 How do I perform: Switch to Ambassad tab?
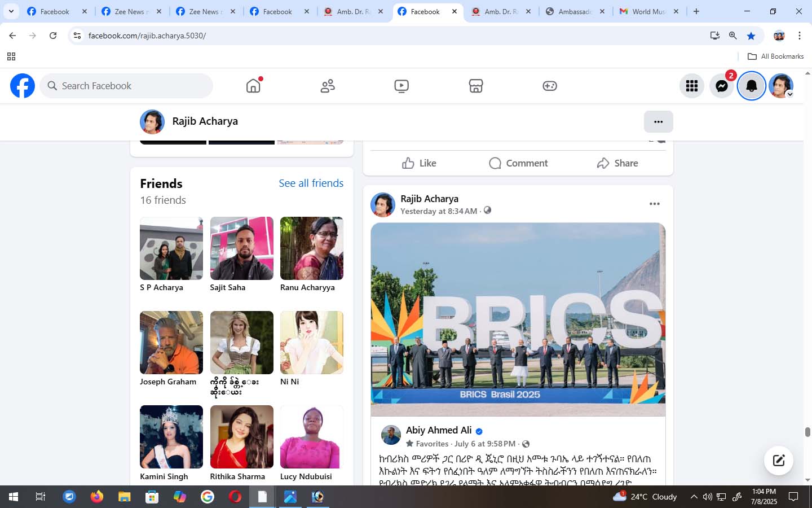(x=575, y=11)
